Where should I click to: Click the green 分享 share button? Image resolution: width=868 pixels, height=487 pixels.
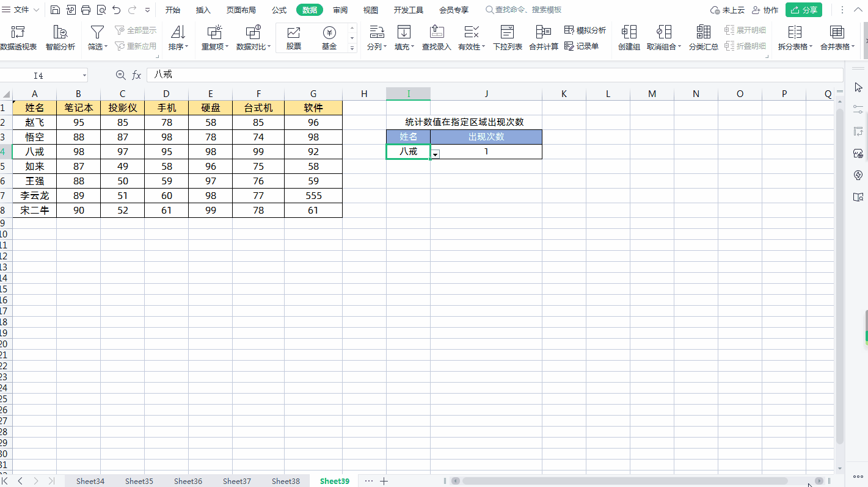click(804, 10)
